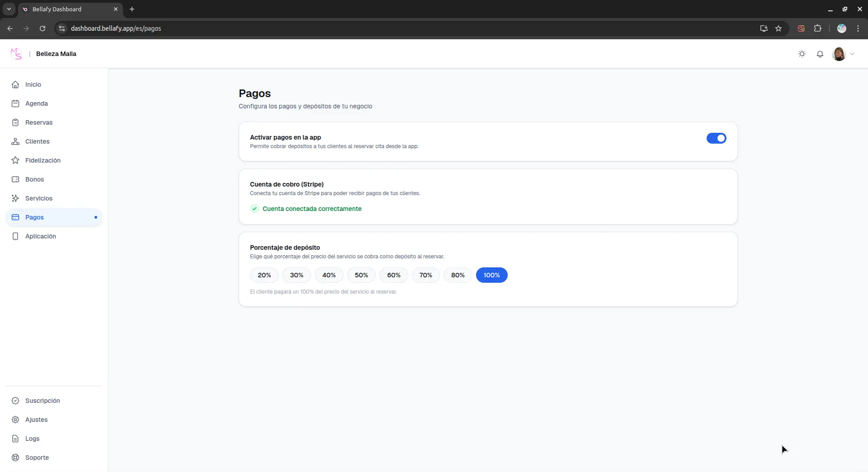This screenshot has width=868, height=472.
Task: Open the Agenda calendar section
Action: (37, 103)
